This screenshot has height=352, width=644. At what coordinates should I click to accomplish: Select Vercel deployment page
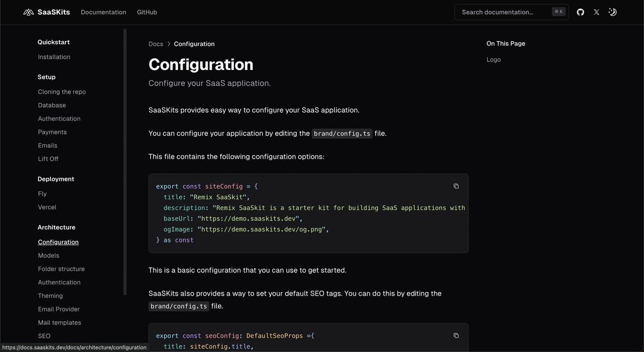47,207
